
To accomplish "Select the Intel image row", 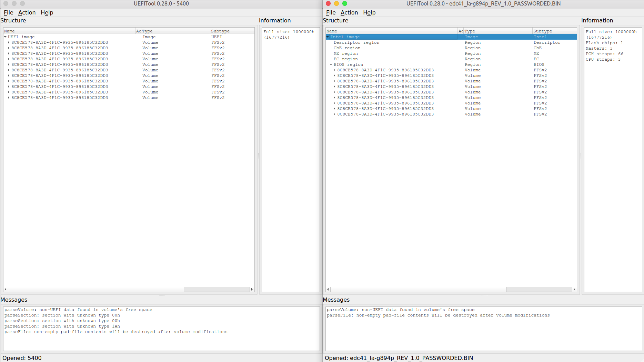I will [x=451, y=37].
